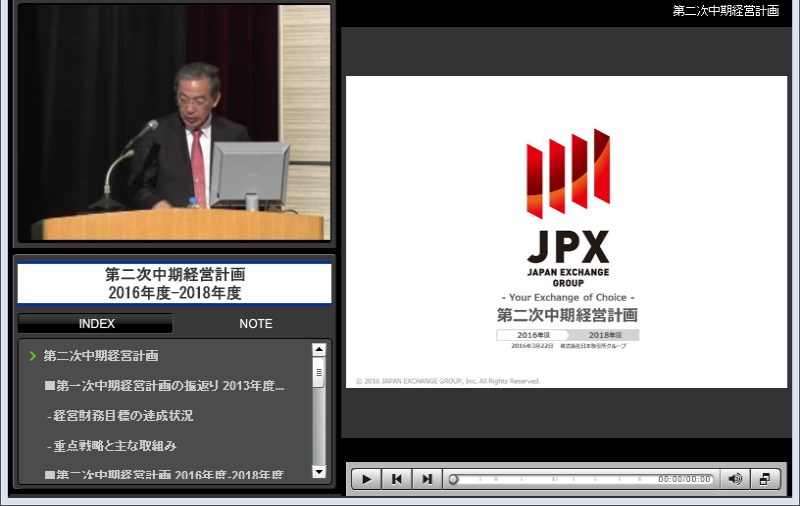
Task: Select 第一次中期経営計画の振返り 2013年度 index entry
Action: click(x=164, y=386)
